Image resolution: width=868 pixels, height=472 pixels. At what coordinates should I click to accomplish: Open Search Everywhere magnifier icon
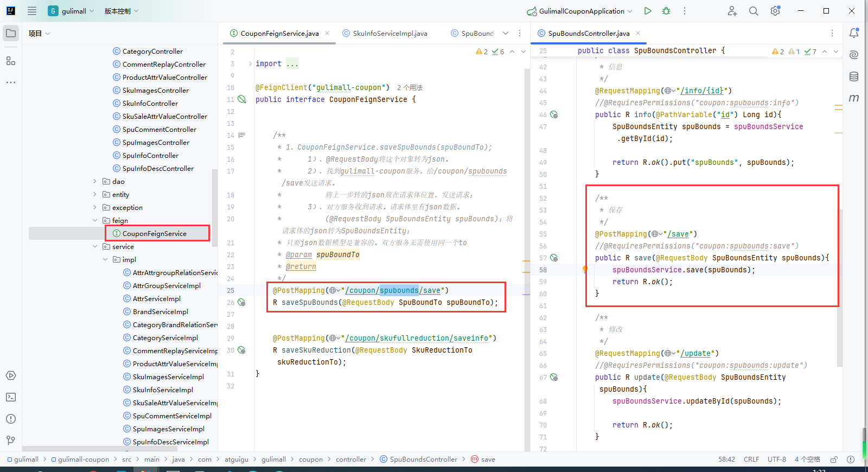pyautogui.click(x=754, y=11)
